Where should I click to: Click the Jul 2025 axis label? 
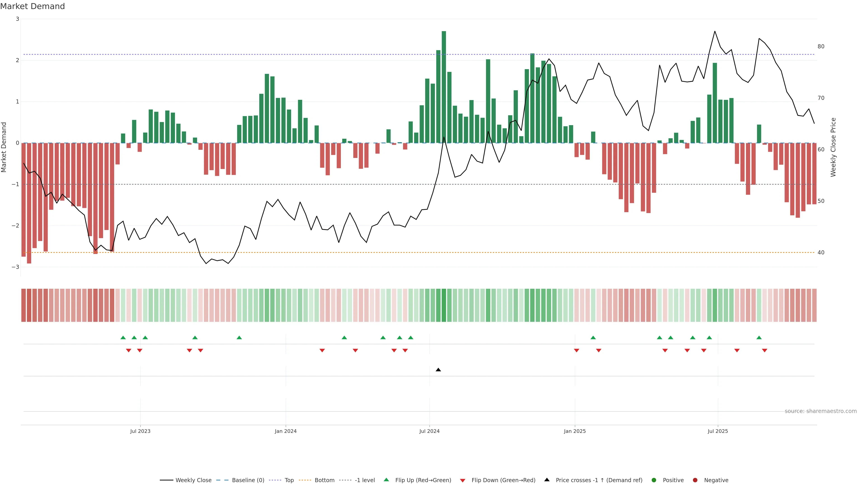(718, 431)
